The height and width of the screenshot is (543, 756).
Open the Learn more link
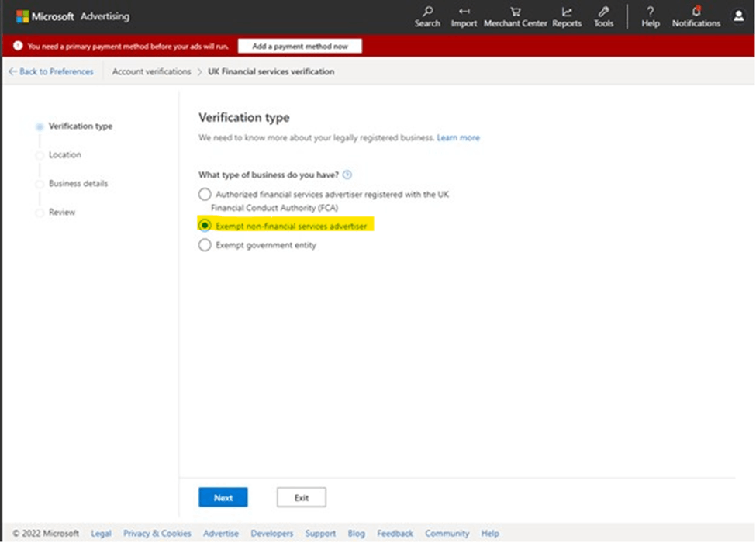[x=457, y=138]
